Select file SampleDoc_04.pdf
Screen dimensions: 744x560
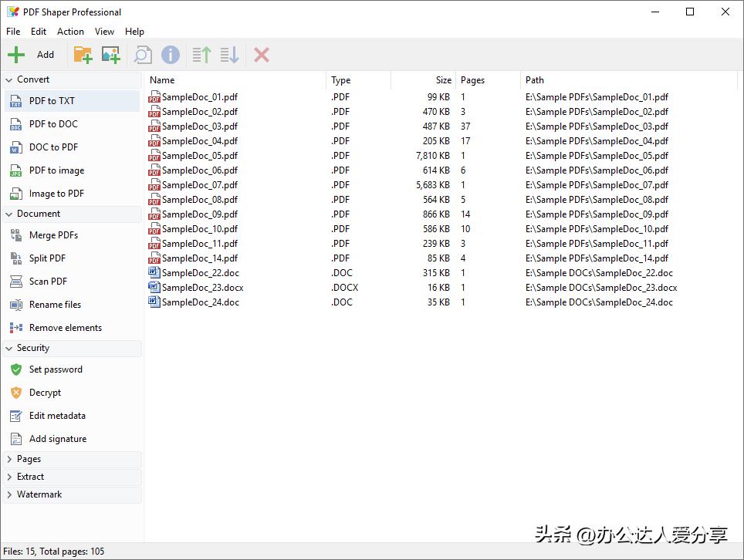coord(200,141)
